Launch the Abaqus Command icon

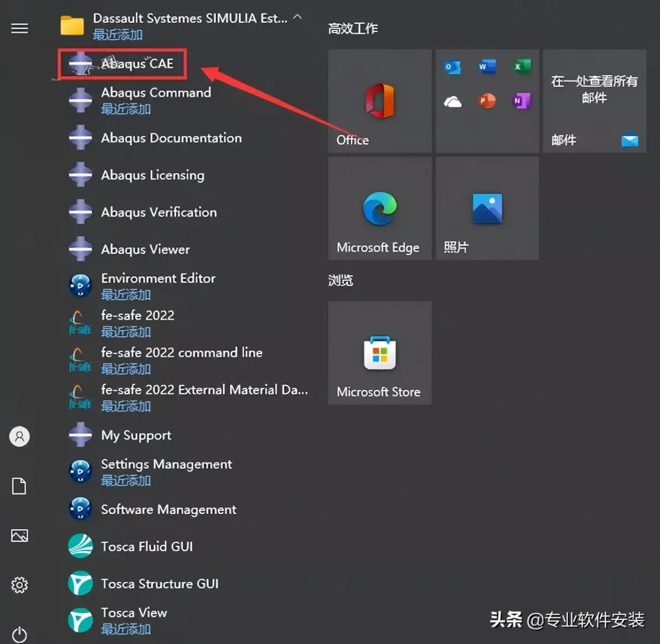[x=80, y=100]
